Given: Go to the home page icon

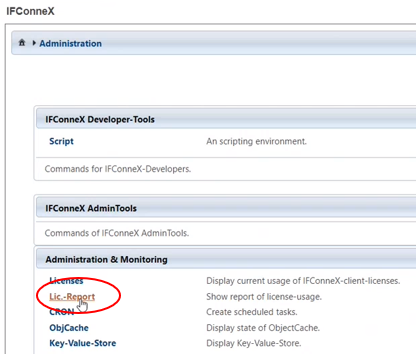Looking at the screenshot, I should click(22, 43).
